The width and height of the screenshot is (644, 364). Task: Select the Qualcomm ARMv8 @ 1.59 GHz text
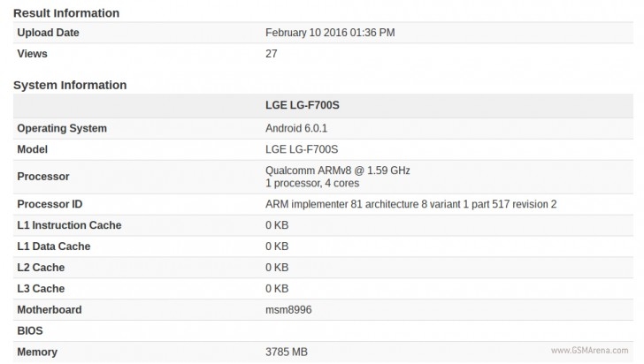(x=337, y=170)
